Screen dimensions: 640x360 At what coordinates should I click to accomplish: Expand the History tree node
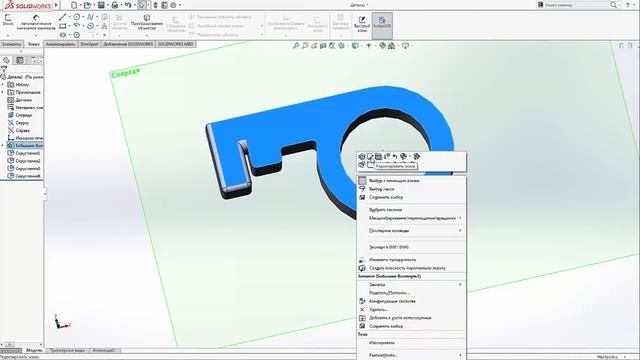pyautogui.click(x=2, y=84)
